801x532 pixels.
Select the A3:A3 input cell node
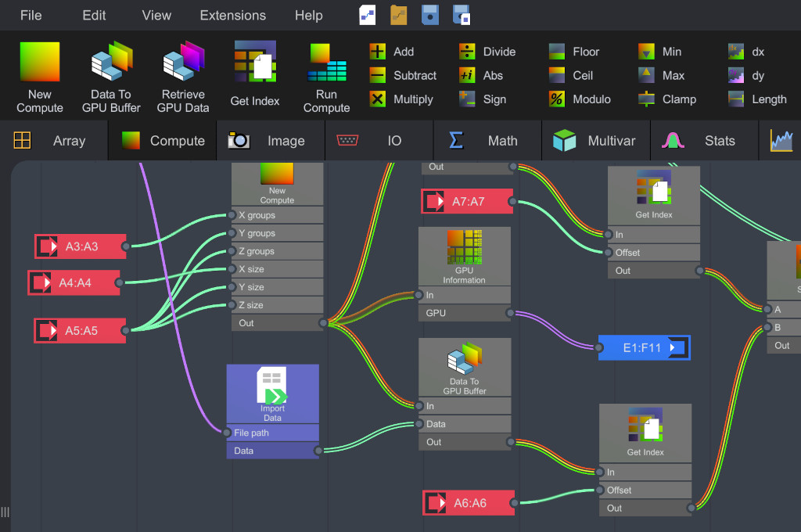coord(81,246)
